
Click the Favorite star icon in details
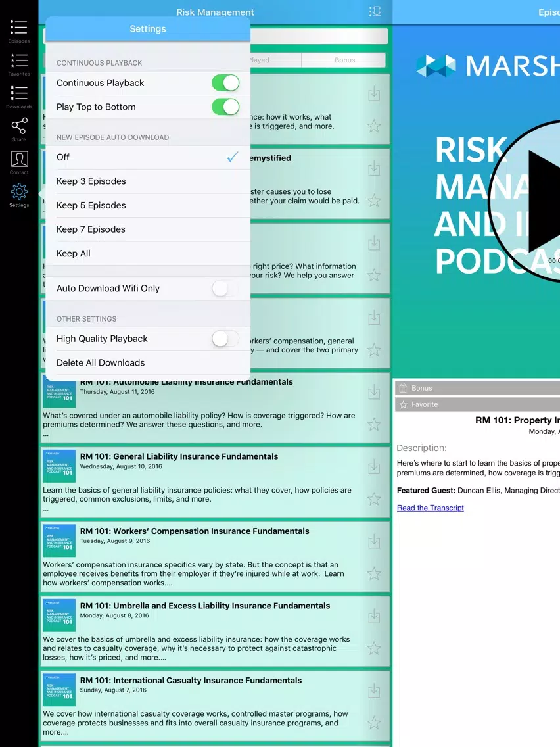coord(404,404)
